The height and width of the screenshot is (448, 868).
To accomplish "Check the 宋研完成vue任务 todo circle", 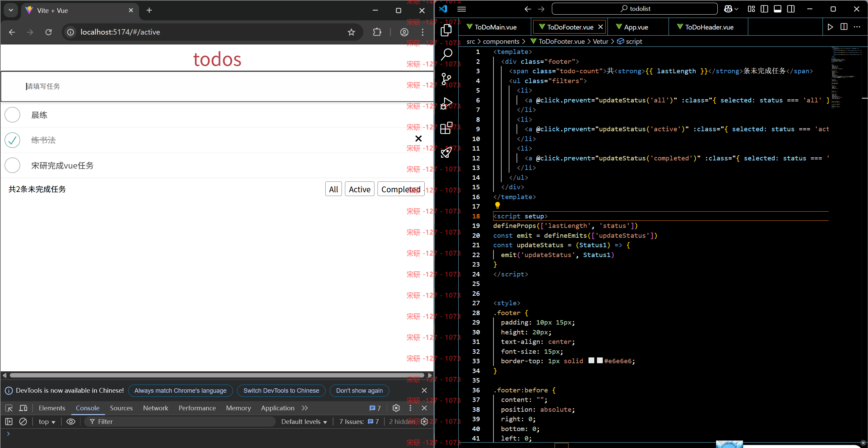I will [13, 165].
